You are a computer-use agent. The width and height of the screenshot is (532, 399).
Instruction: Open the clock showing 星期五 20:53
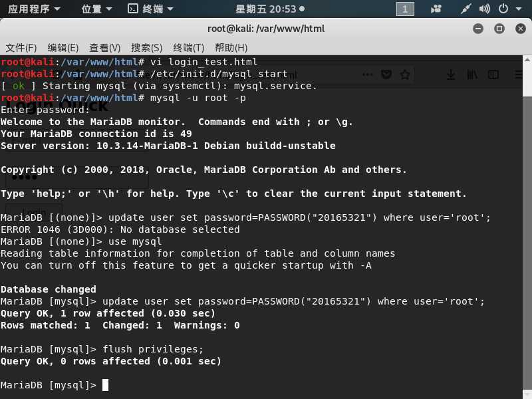tap(270, 9)
